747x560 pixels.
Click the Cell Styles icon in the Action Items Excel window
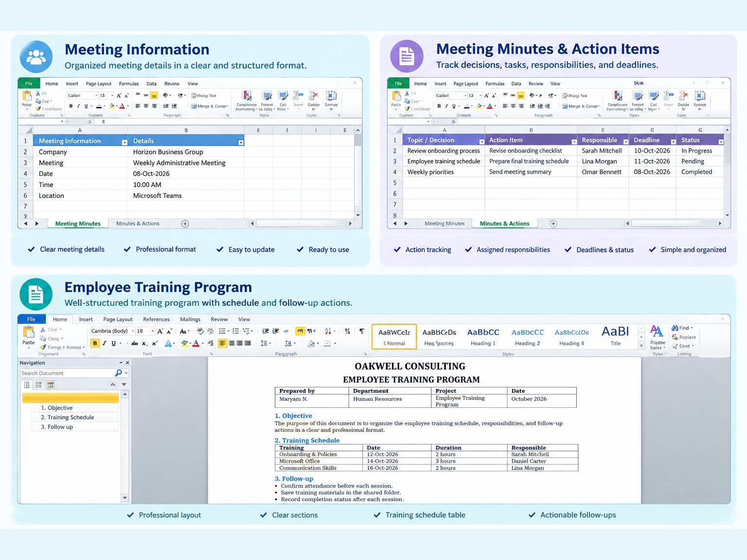pyautogui.click(x=654, y=95)
